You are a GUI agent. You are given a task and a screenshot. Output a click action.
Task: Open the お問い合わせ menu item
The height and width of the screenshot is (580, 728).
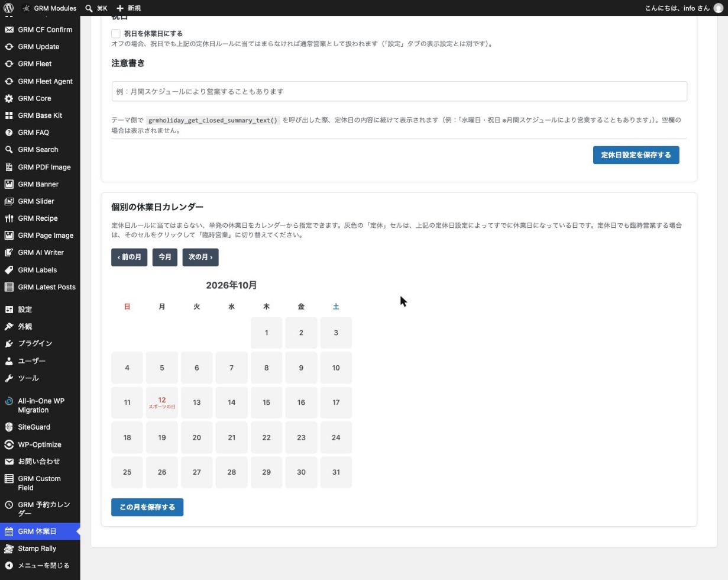[40, 462]
